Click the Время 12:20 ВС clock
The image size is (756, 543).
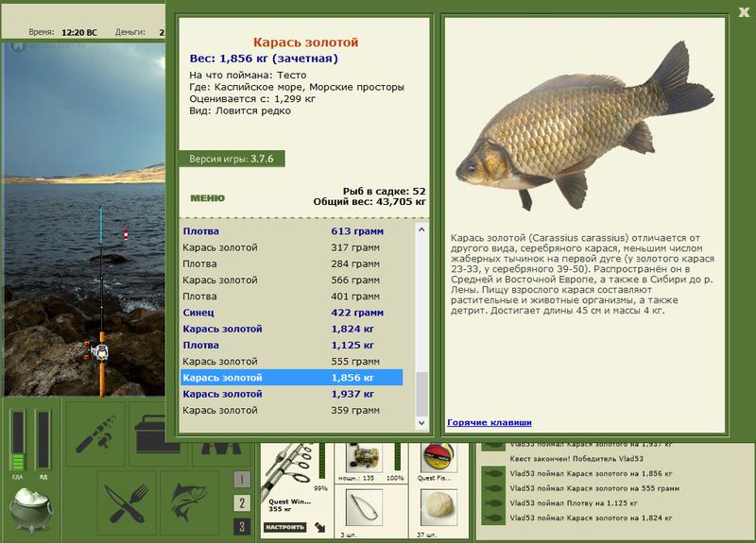pos(62,32)
